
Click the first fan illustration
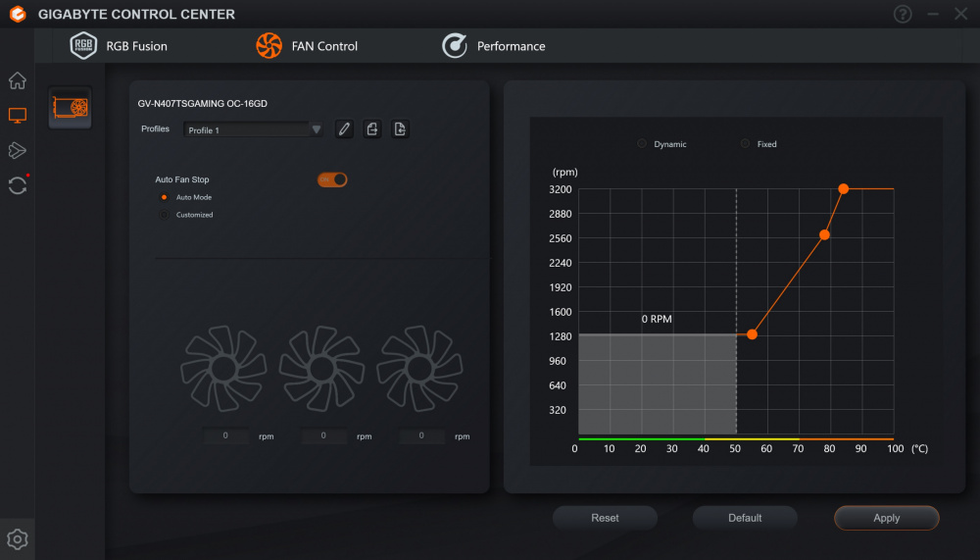pyautogui.click(x=223, y=369)
